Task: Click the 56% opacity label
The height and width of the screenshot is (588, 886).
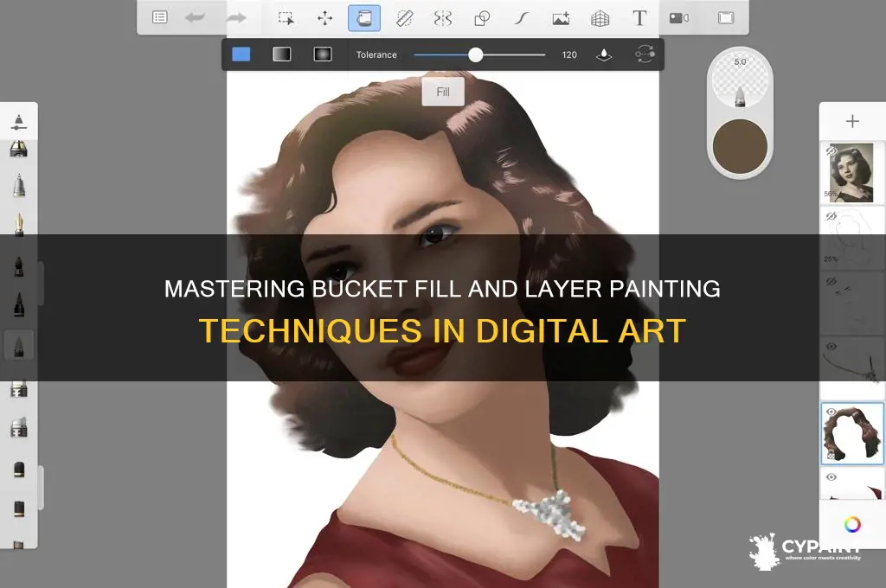Action: (831, 194)
